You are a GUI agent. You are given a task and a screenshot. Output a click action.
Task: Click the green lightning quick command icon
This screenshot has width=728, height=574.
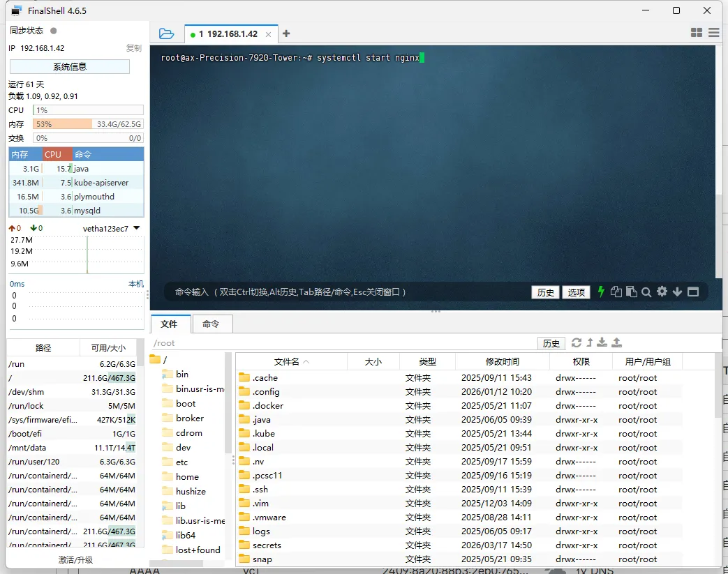pos(601,292)
